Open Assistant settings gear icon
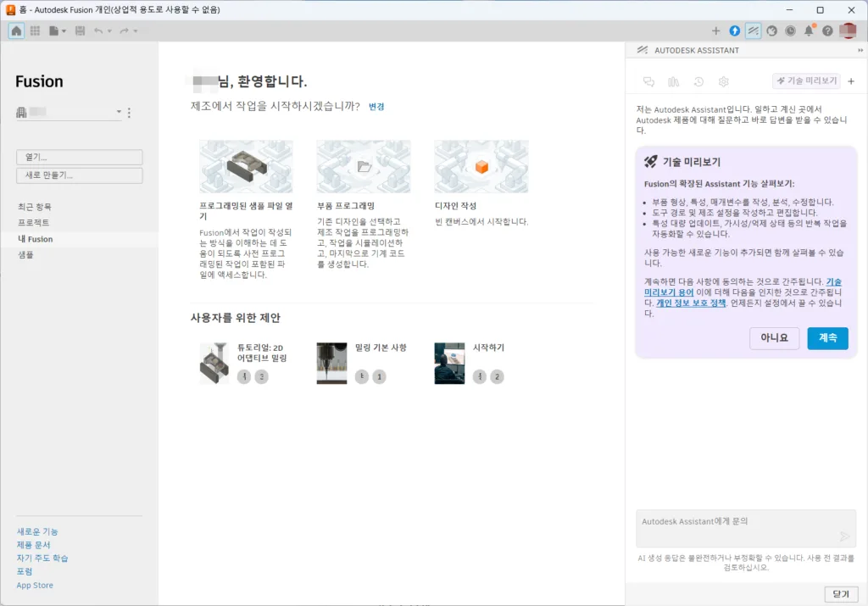The image size is (868, 606). (x=724, y=82)
